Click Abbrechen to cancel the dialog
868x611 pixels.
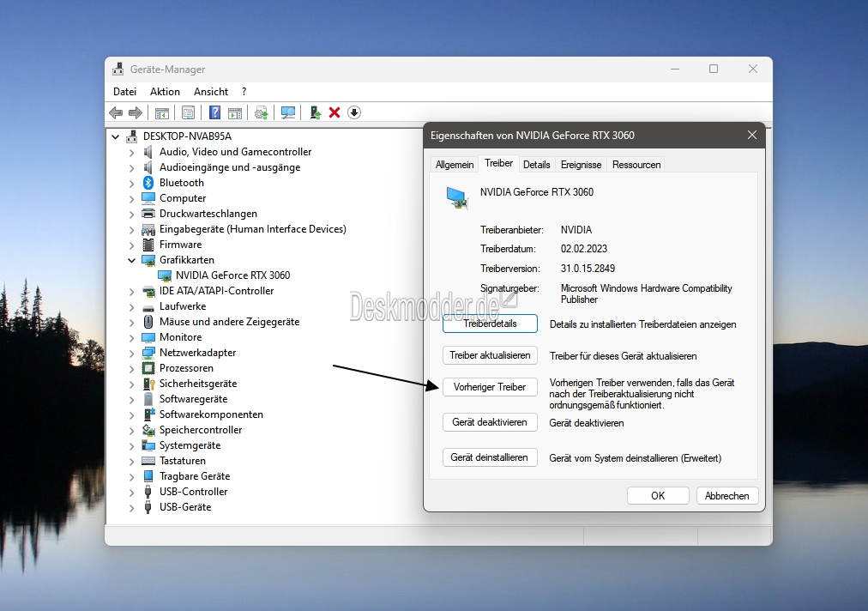pos(726,496)
